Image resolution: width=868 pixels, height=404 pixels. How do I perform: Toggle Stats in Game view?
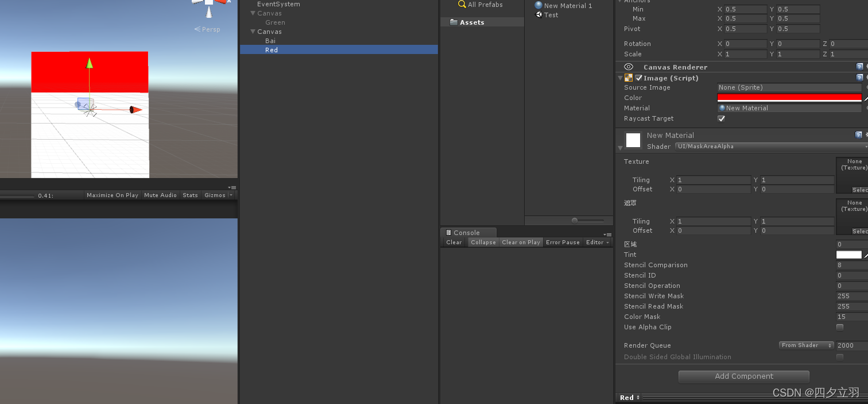[x=190, y=195]
